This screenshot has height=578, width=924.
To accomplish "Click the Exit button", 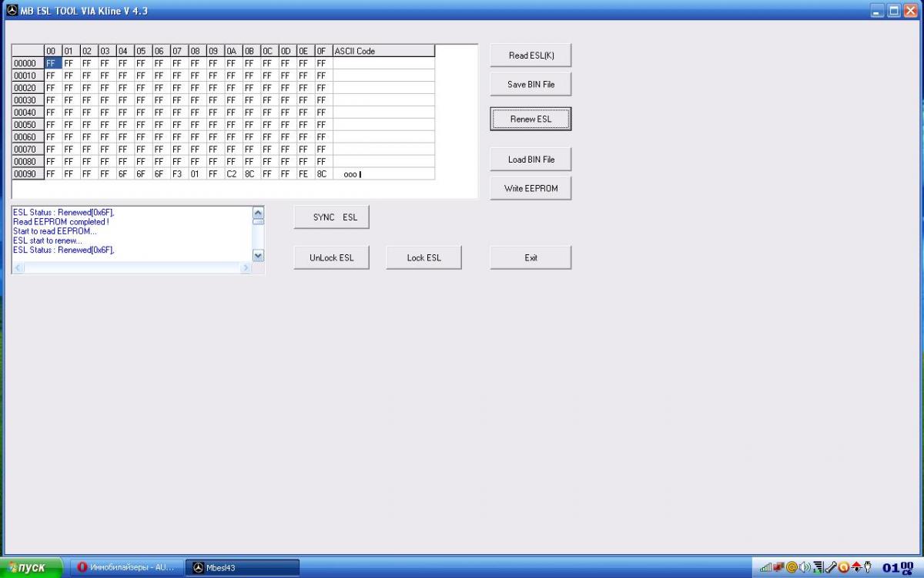I will [531, 257].
